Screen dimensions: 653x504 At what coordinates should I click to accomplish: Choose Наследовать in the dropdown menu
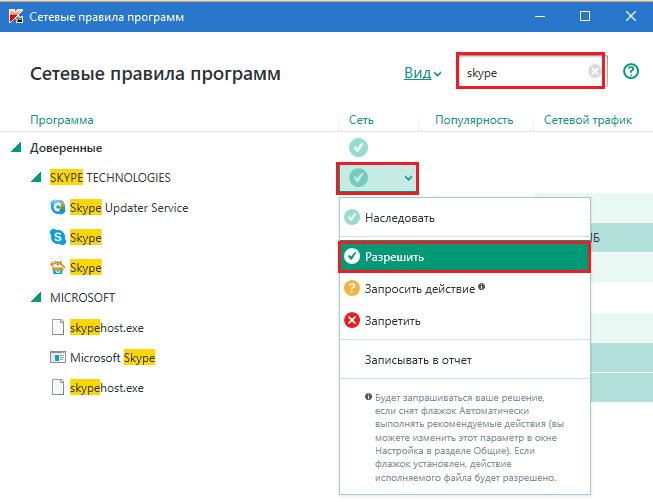point(465,218)
